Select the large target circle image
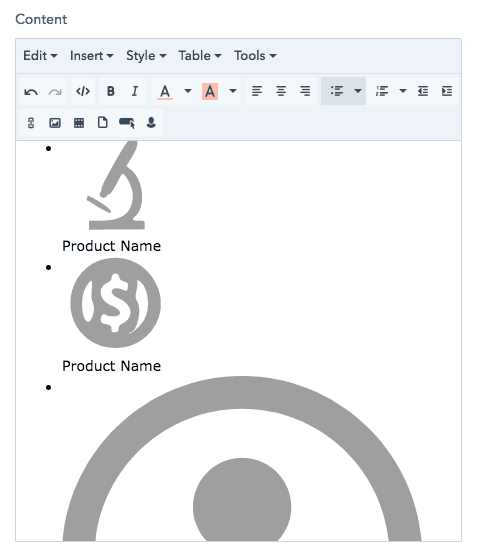The height and width of the screenshot is (554, 480). point(242,458)
